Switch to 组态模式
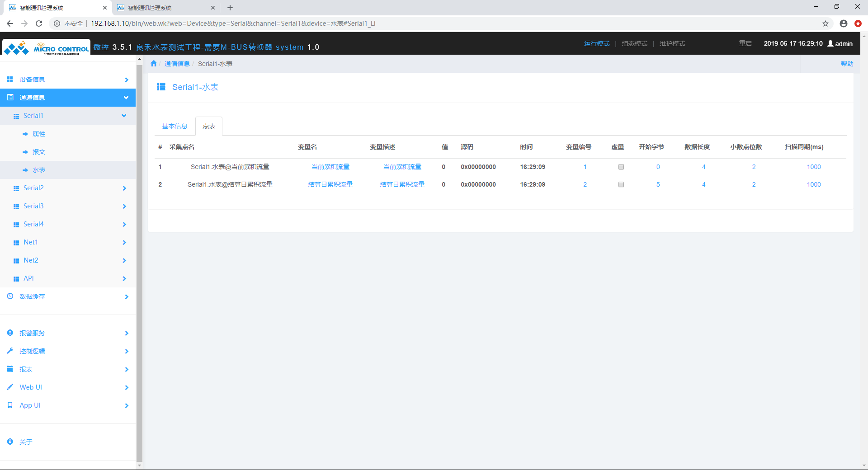 (635, 43)
